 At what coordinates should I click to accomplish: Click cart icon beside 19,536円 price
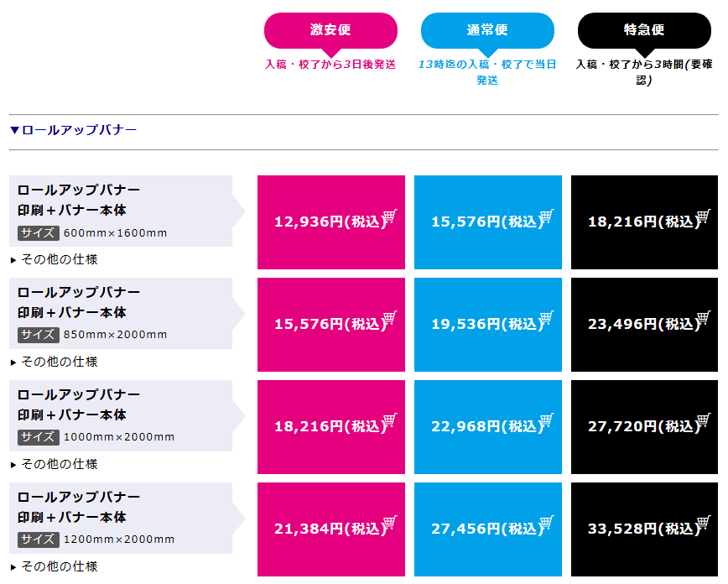(546, 319)
